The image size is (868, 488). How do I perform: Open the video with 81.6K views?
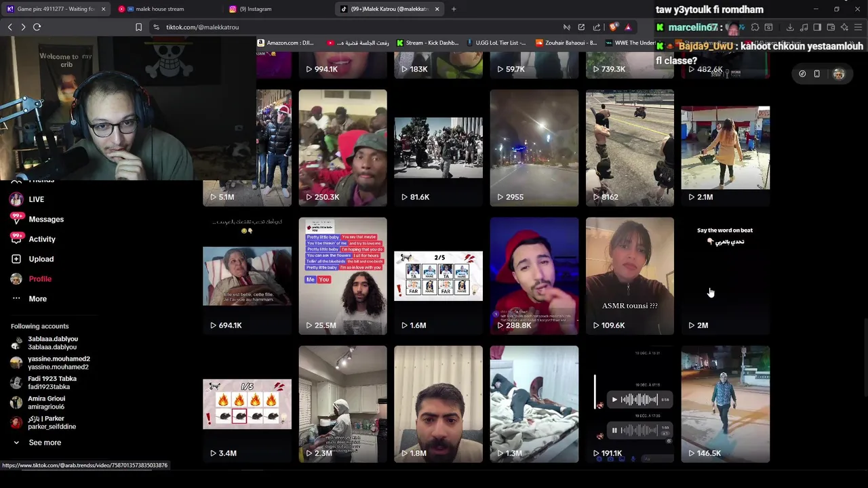pos(438,148)
